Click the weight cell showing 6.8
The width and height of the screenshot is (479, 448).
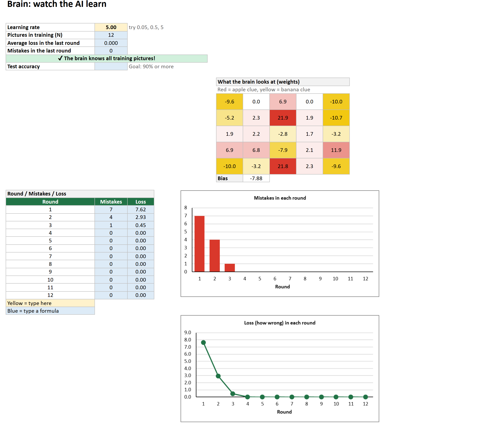point(256,150)
